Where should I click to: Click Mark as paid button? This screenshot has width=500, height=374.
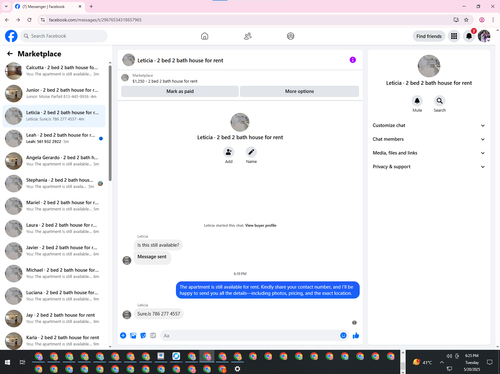pos(180,91)
